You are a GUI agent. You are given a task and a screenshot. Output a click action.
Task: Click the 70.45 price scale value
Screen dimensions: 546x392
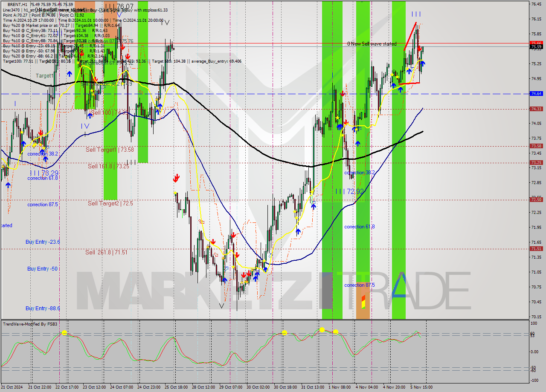click(x=536, y=302)
